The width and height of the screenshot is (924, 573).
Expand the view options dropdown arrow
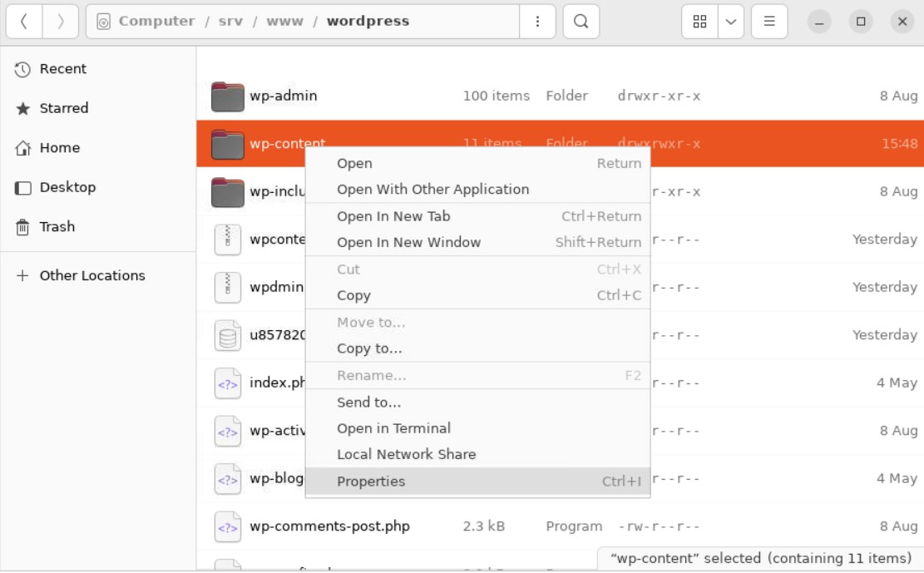click(731, 22)
